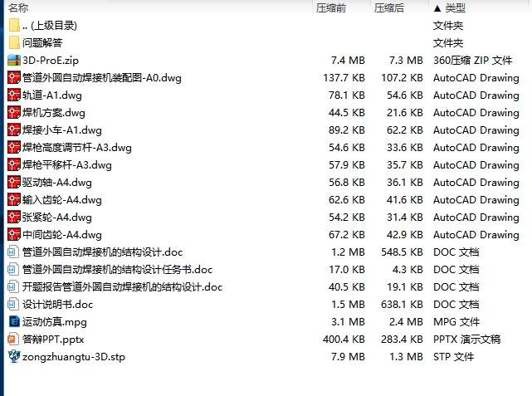Select the file name 管道外圆自动焊接机装配图-A0.dwg
532x396 pixels.
102,78
